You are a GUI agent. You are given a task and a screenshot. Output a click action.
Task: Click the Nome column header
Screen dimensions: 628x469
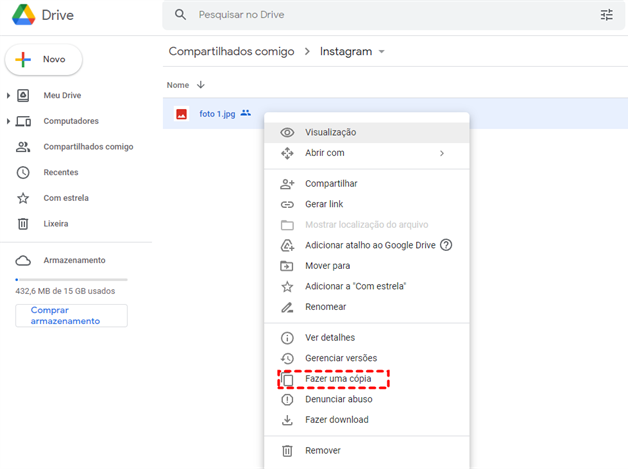click(x=178, y=85)
